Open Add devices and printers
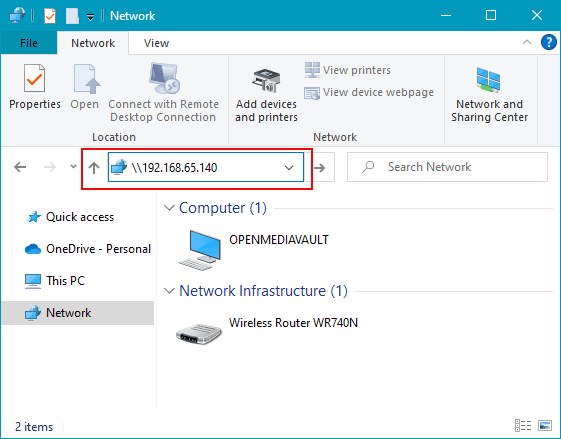The image size is (561, 439). (266, 95)
